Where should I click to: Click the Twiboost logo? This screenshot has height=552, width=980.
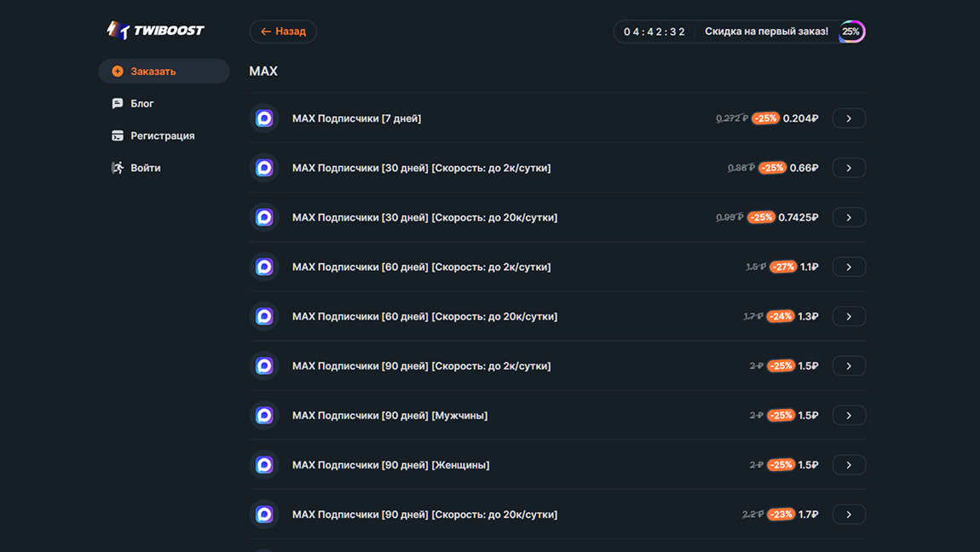155,31
